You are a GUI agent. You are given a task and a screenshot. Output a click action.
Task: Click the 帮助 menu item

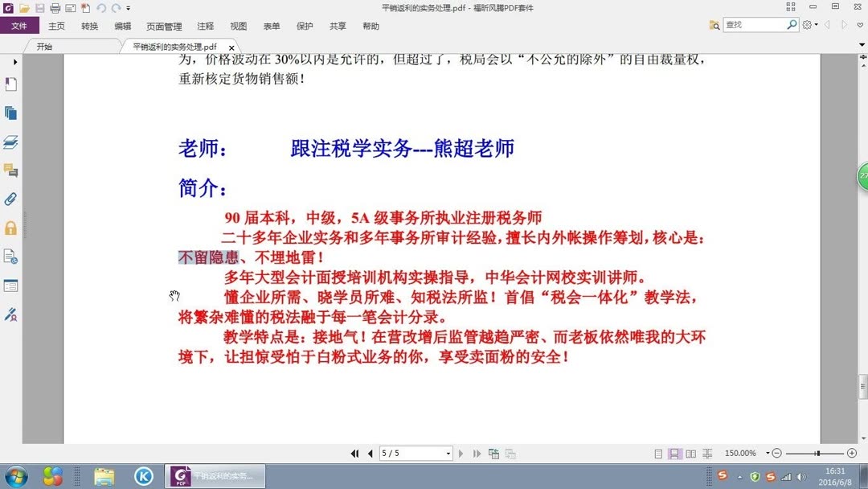(x=370, y=26)
